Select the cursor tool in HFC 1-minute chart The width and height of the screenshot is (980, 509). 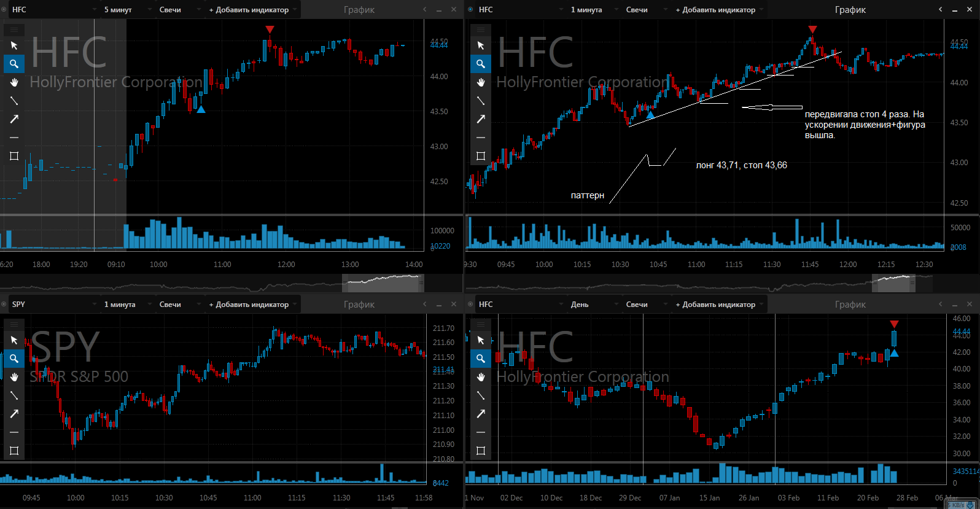point(481,45)
